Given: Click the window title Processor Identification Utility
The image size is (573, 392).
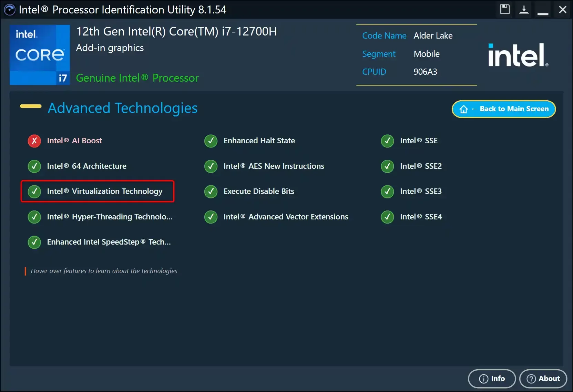Looking at the screenshot, I should pos(122,10).
